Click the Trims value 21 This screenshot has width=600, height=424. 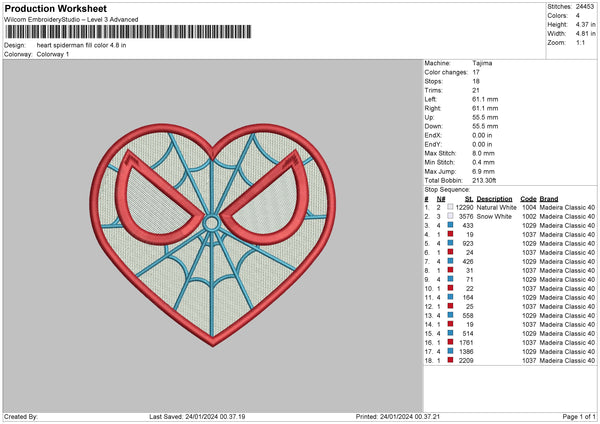[x=476, y=90]
